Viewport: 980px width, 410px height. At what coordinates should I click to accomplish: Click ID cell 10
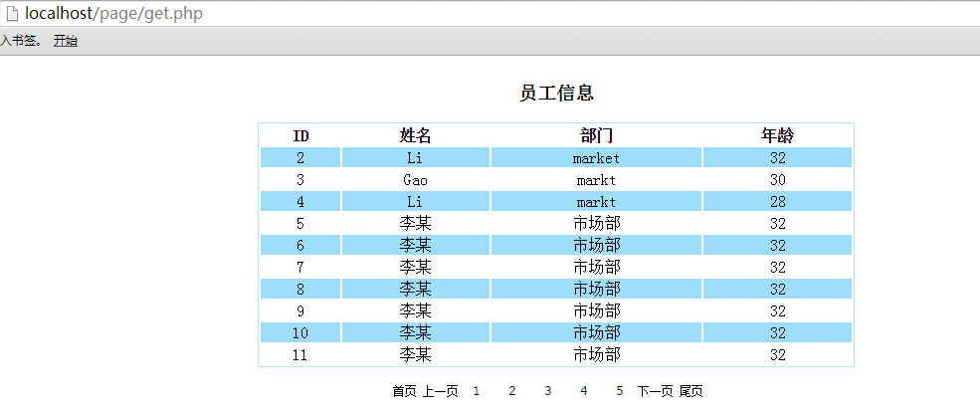coord(300,332)
